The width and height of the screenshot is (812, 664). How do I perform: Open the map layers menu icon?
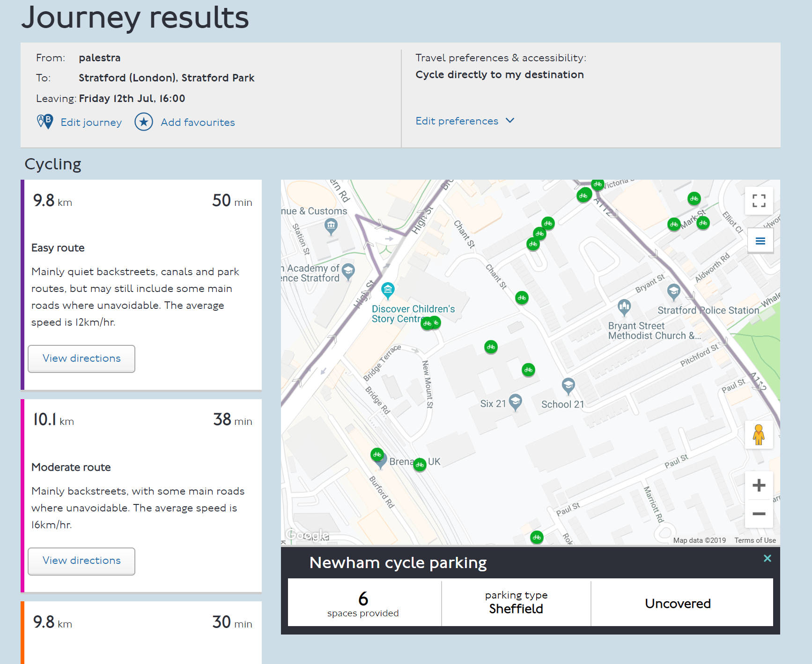tap(760, 241)
